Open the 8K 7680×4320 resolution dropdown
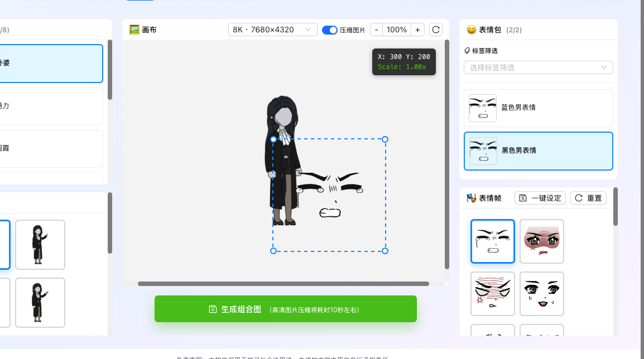 coord(272,30)
